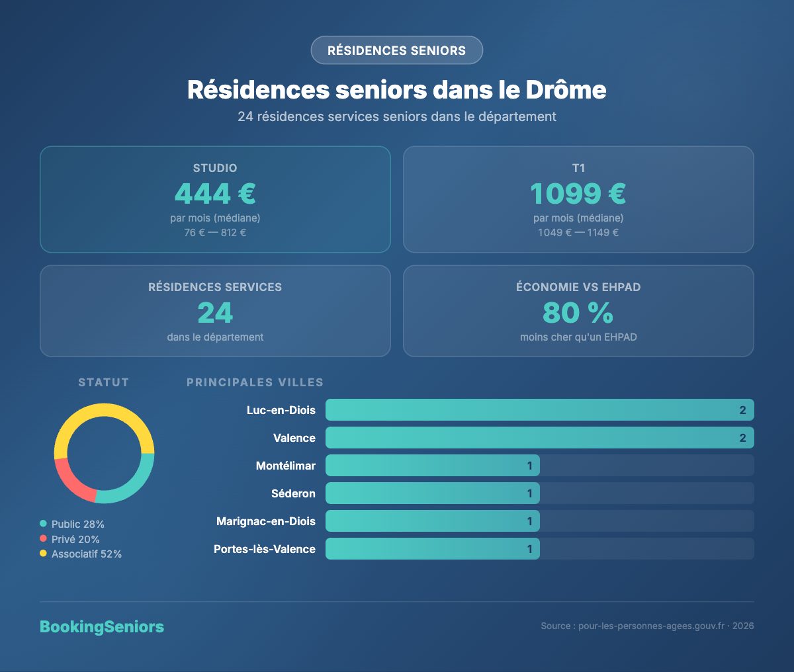794x672 pixels.
Task: Open the RÉSIDENCES SENIORS badge
Action: click(x=396, y=50)
